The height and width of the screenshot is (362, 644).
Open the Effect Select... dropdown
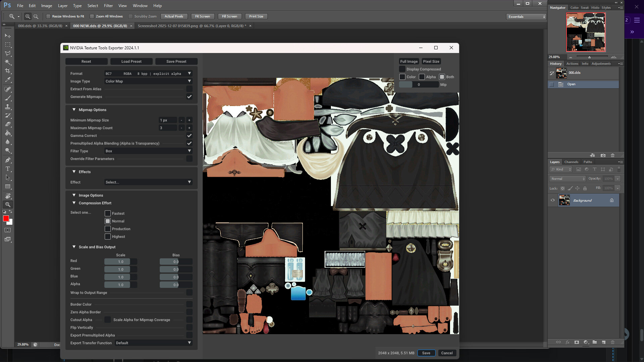148,182
